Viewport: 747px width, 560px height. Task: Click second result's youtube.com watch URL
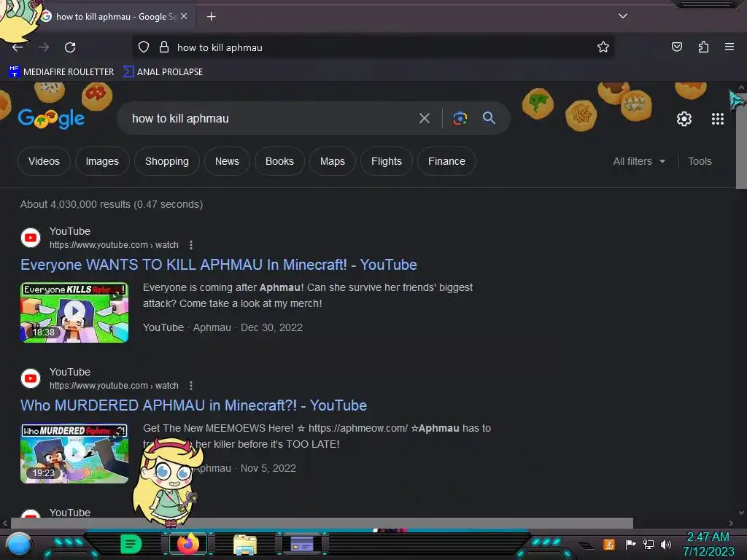tap(114, 386)
